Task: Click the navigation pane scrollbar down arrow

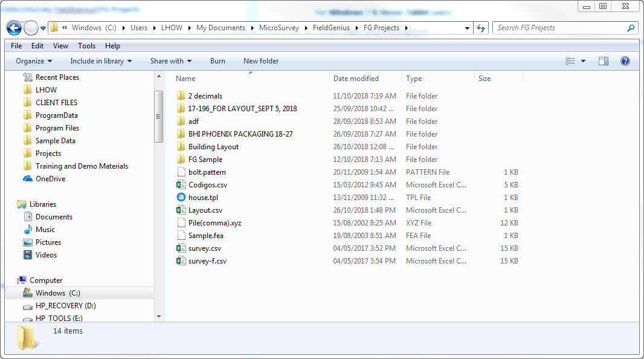Action: (x=159, y=316)
